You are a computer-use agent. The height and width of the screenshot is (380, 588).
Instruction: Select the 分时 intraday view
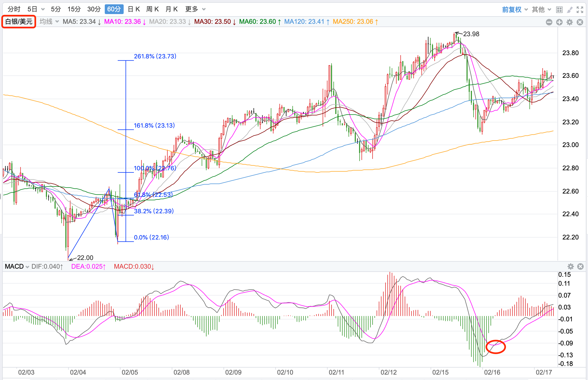(x=14, y=9)
